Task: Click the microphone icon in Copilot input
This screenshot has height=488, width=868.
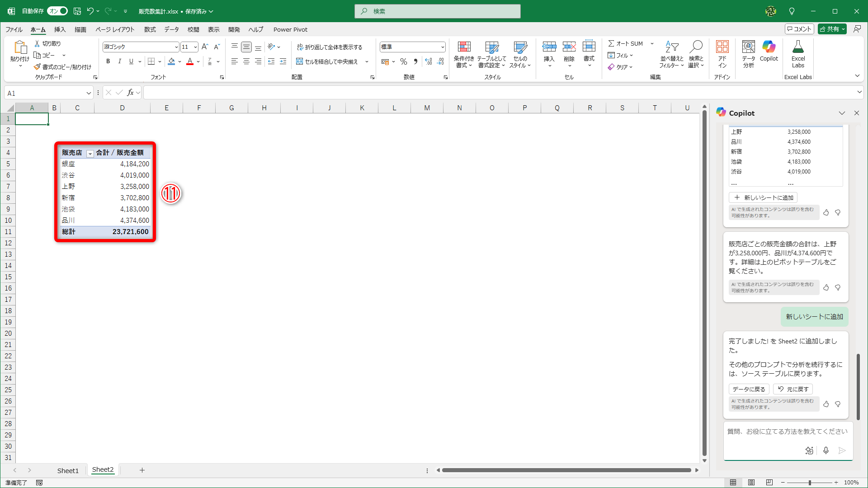Action: coord(826,450)
